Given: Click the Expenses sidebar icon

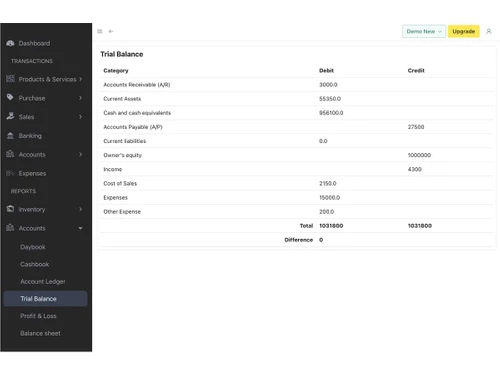Looking at the screenshot, I should [10, 173].
